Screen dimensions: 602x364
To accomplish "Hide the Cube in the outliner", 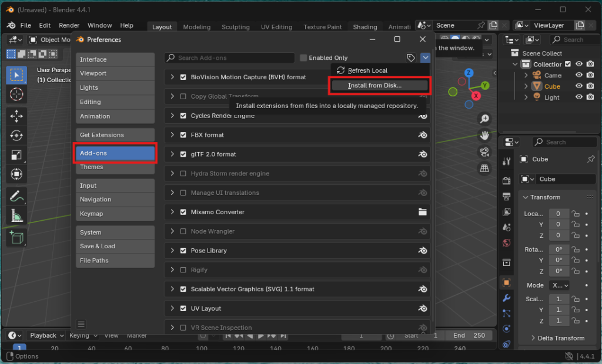I will click(578, 86).
